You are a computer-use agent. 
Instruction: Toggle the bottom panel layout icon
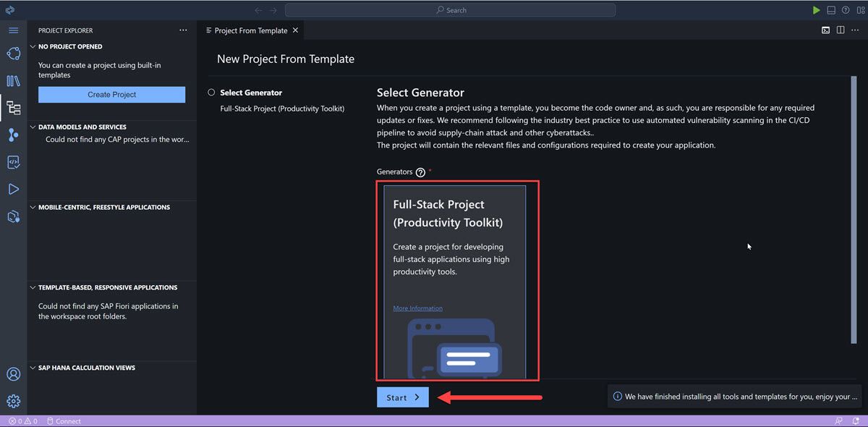[831, 10]
